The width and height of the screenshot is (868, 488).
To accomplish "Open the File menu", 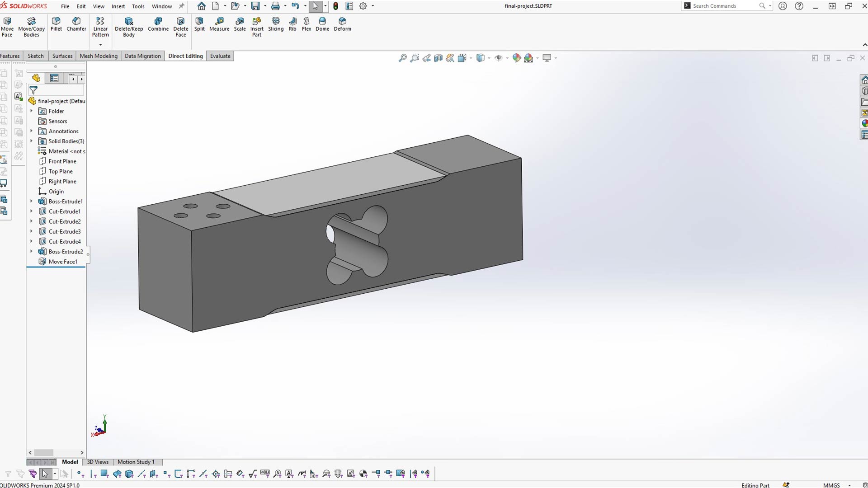I will [x=65, y=6].
